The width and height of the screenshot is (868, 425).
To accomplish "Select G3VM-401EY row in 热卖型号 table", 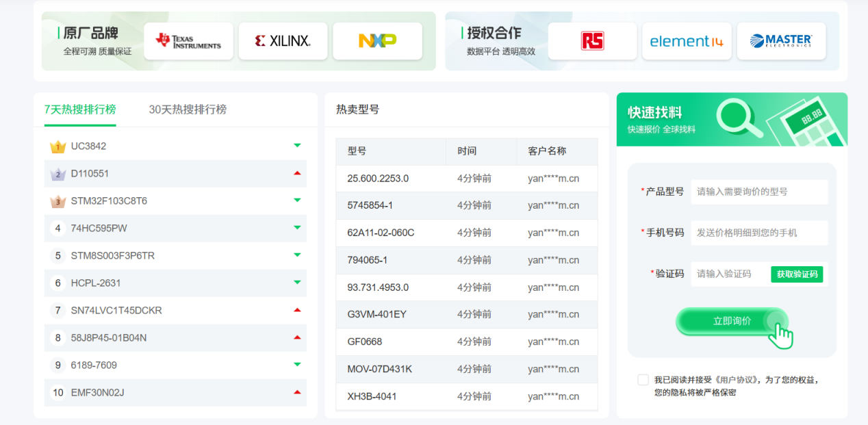I will 376,315.
